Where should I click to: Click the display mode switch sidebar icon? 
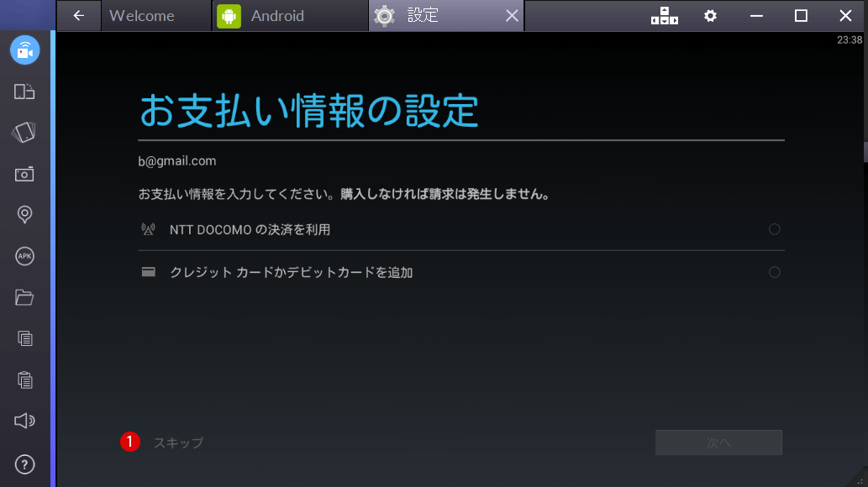point(24,92)
